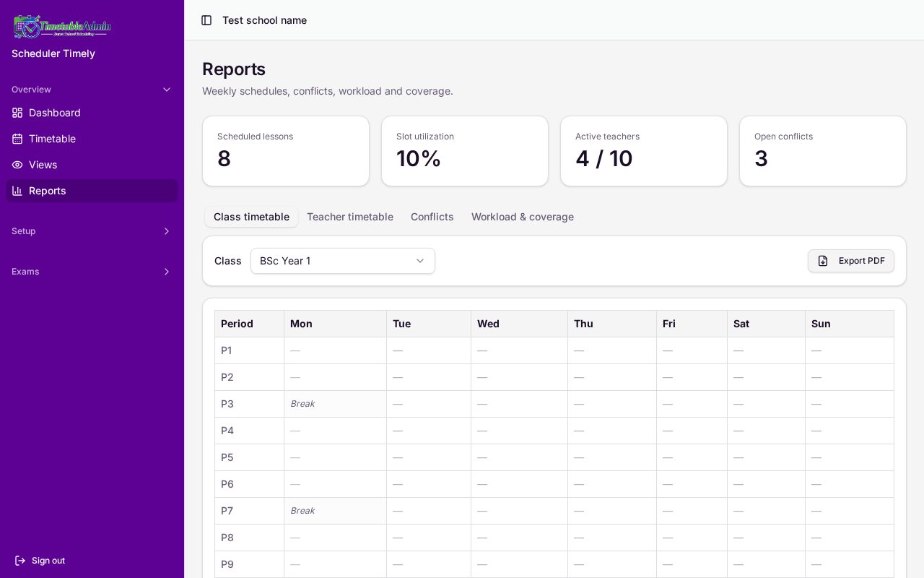Open Dashboard from sidebar
The height and width of the screenshot is (578, 924).
pos(92,113)
